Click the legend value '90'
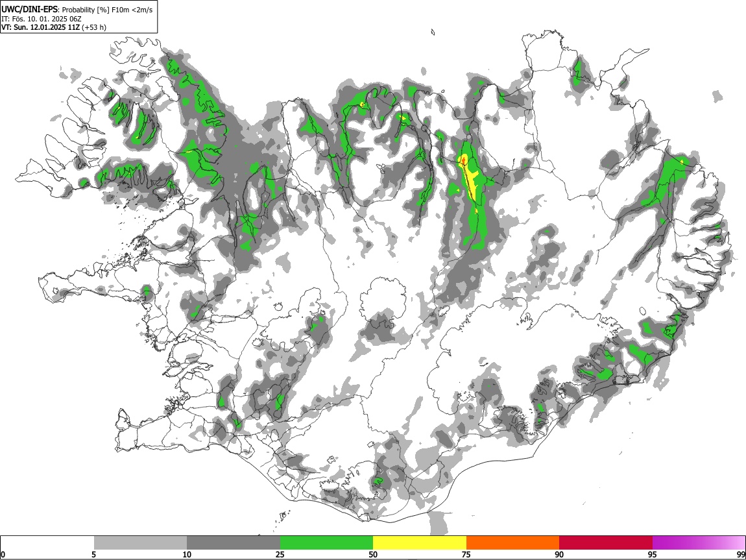 [559, 554]
